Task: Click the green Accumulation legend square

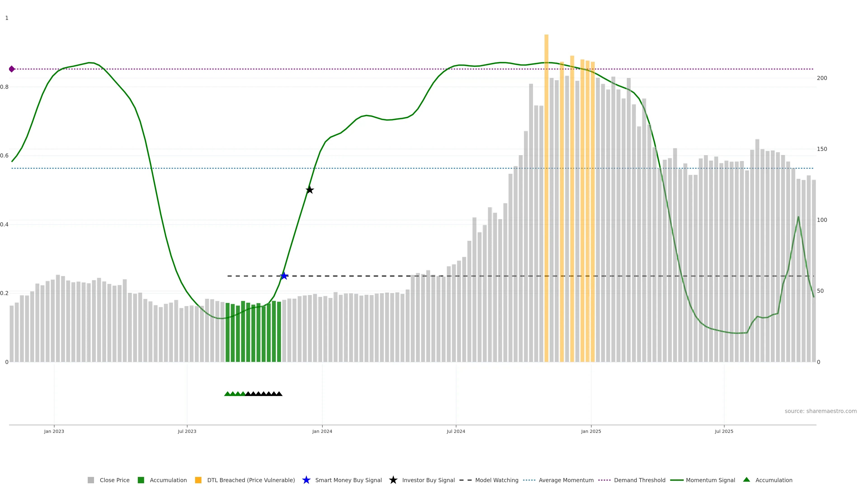Action: click(141, 480)
